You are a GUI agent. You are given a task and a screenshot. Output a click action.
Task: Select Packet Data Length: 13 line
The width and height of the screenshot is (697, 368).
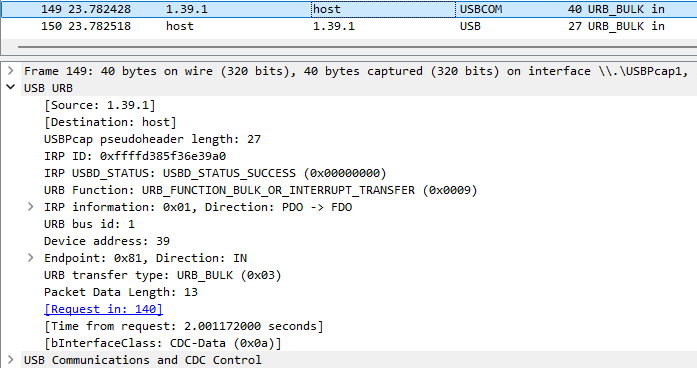pos(121,292)
